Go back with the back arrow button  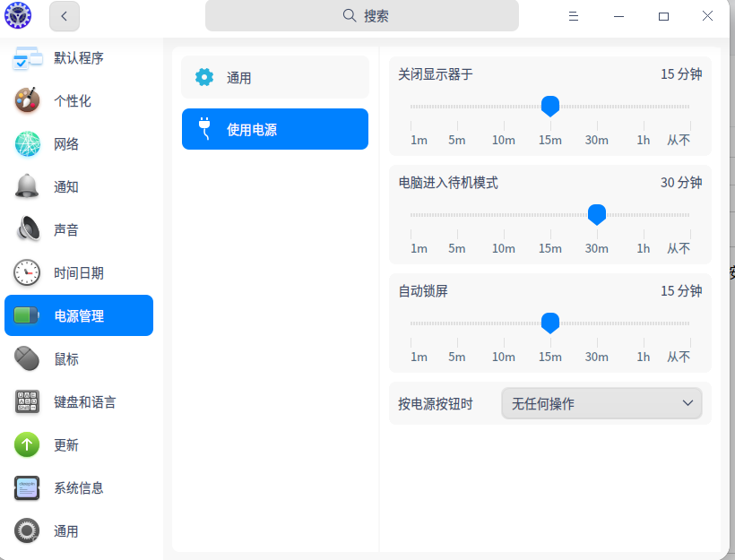coord(65,16)
